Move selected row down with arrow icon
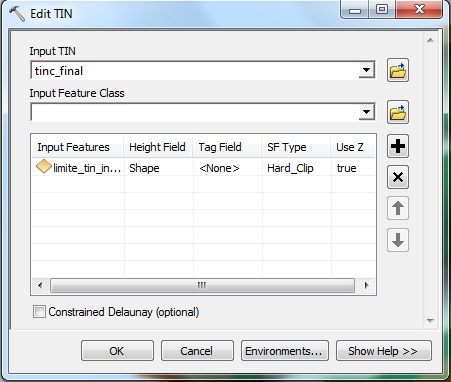Image resolution: width=451 pixels, height=382 pixels. coord(398,239)
